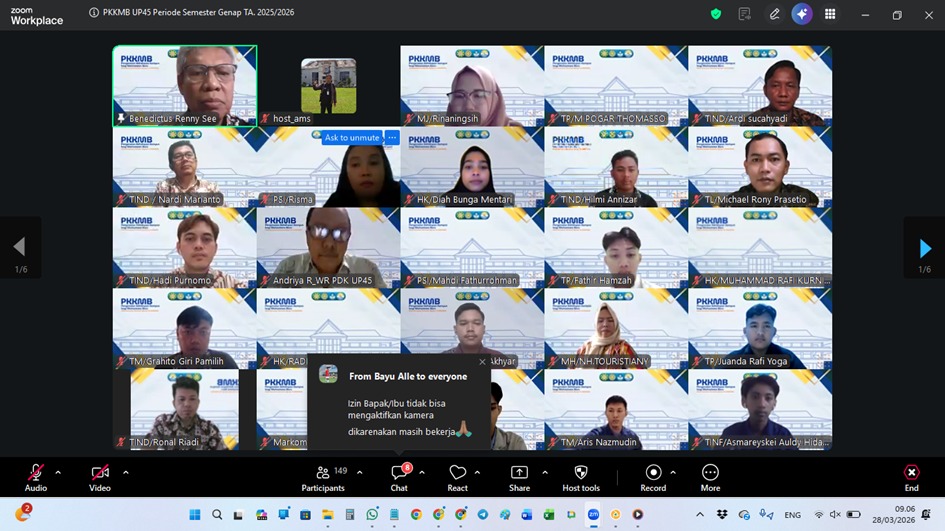
Task: Open the Windows Start menu
Action: (x=195, y=515)
